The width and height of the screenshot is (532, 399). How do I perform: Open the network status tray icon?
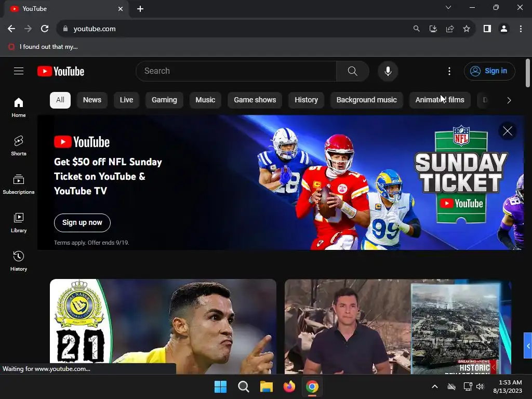pyautogui.click(x=468, y=387)
